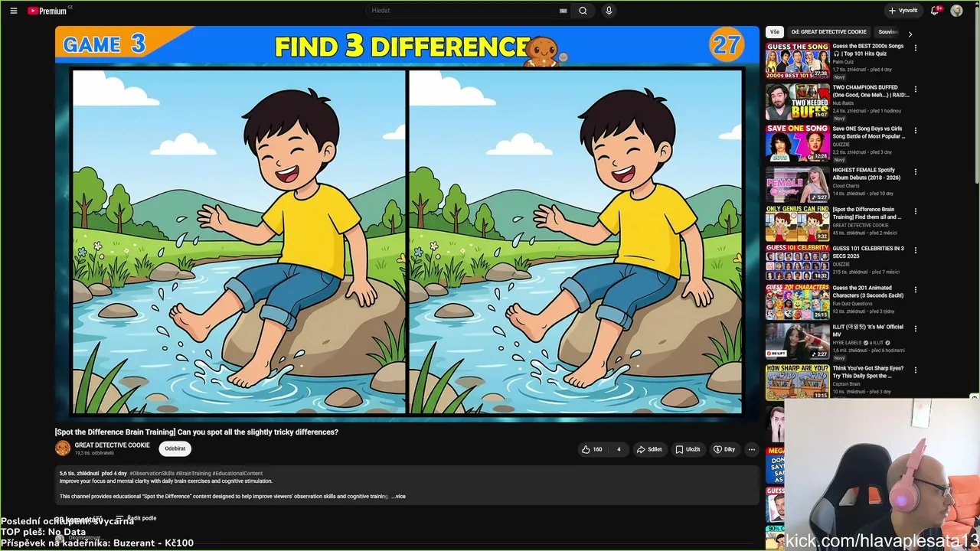Image resolution: width=980 pixels, height=551 pixels.
Task: Expand the video description with ...více
Action: click(x=399, y=497)
